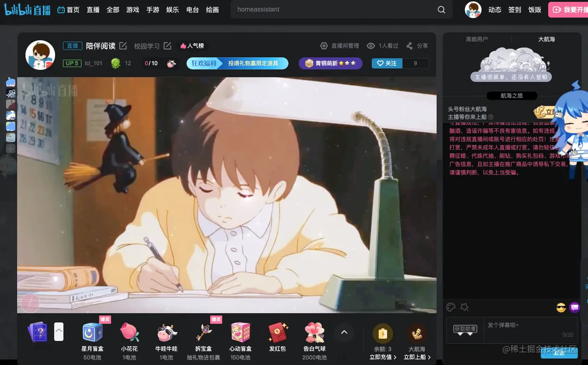Select the 小花花 gift
The width and height of the screenshot is (588, 365).
click(129, 341)
